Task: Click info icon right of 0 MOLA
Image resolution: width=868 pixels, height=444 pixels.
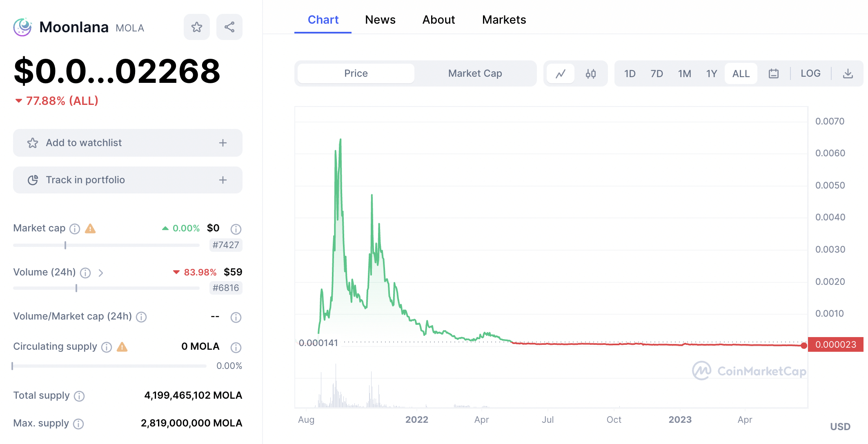Action: pyautogui.click(x=236, y=347)
